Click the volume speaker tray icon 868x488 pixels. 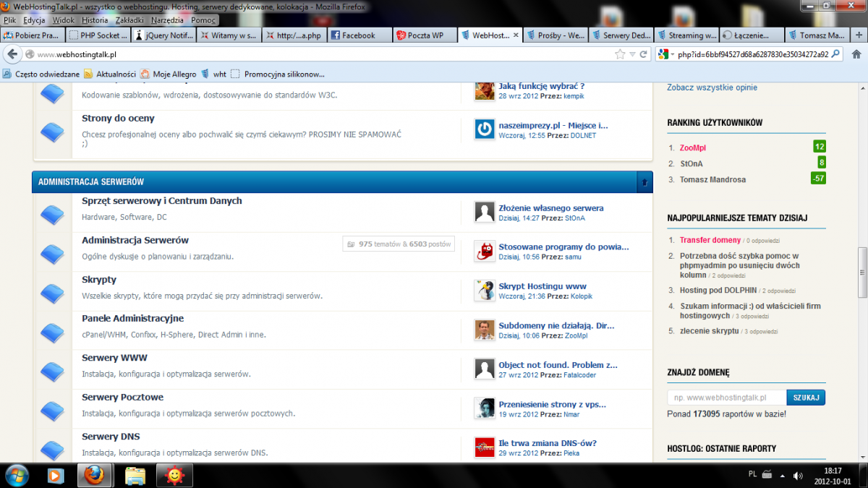tap(797, 475)
